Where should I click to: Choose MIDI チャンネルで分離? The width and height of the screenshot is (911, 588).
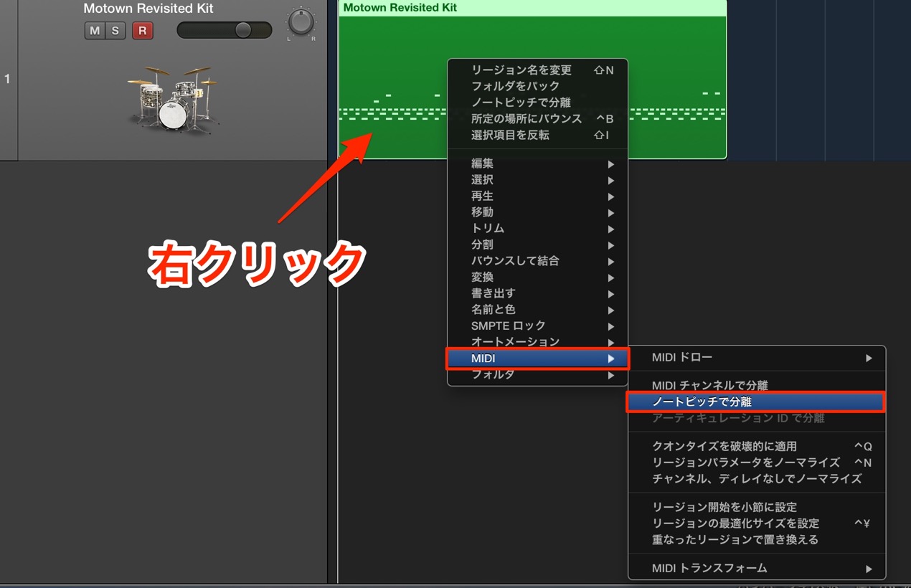coord(757,386)
